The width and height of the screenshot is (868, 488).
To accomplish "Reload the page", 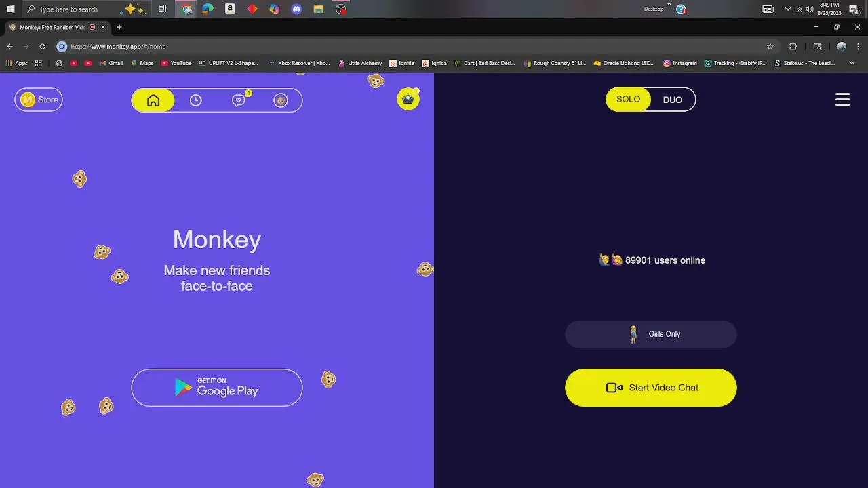I will tap(42, 47).
